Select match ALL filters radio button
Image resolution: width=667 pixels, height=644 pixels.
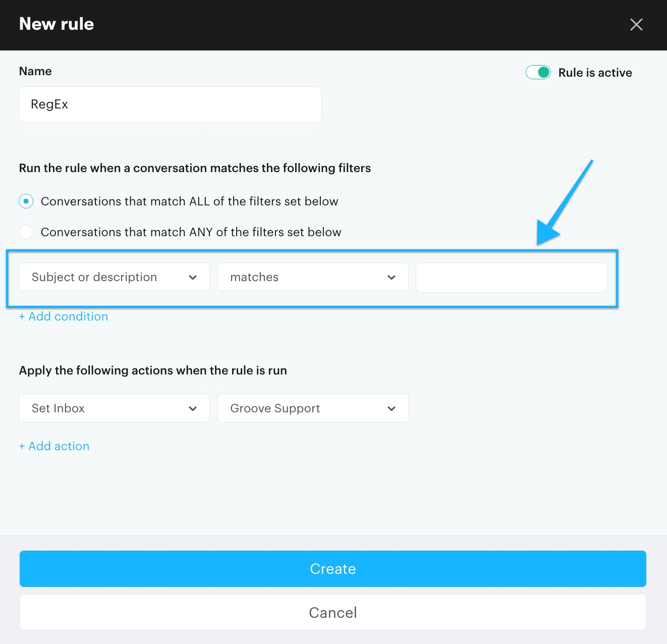[26, 201]
